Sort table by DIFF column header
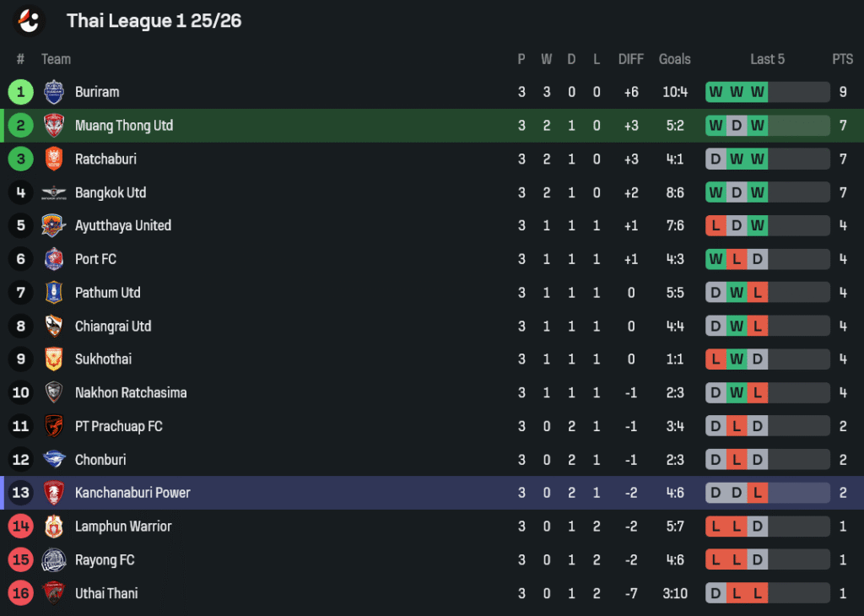This screenshot has height=616, width=864. click(x=631, y=59)
